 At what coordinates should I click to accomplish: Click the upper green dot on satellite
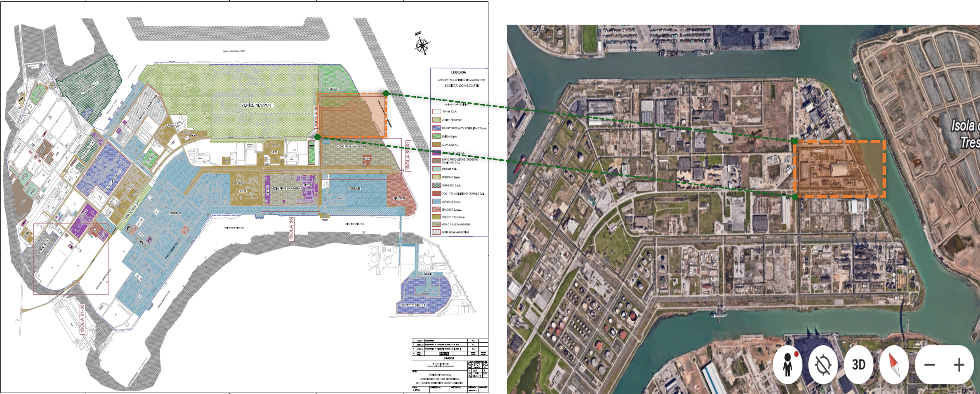click(x=795, y=141)
